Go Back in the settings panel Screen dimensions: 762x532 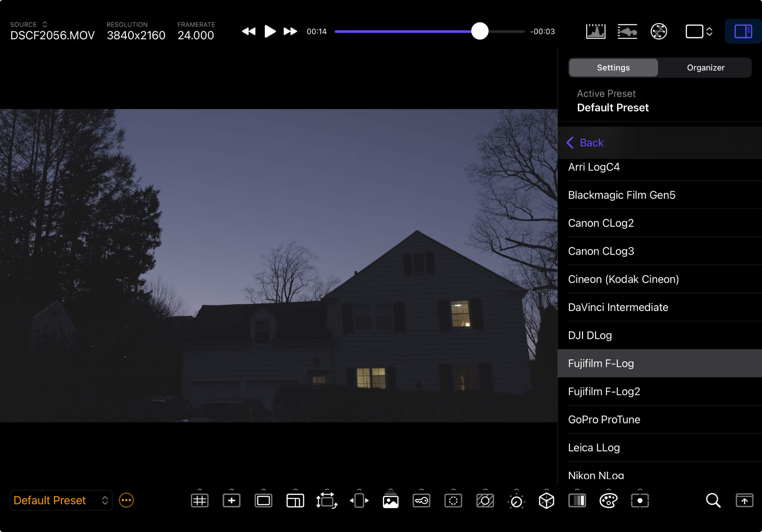point(585,143)
